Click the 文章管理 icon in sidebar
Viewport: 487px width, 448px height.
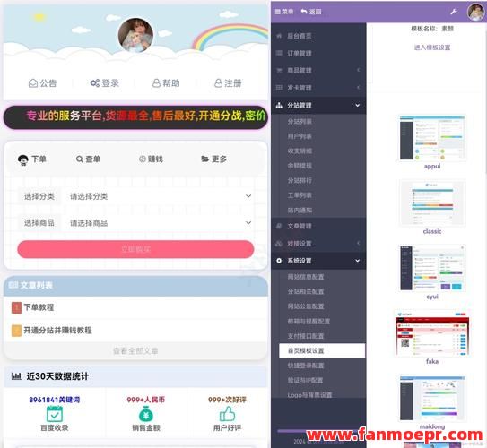click(x=279, y=226)
